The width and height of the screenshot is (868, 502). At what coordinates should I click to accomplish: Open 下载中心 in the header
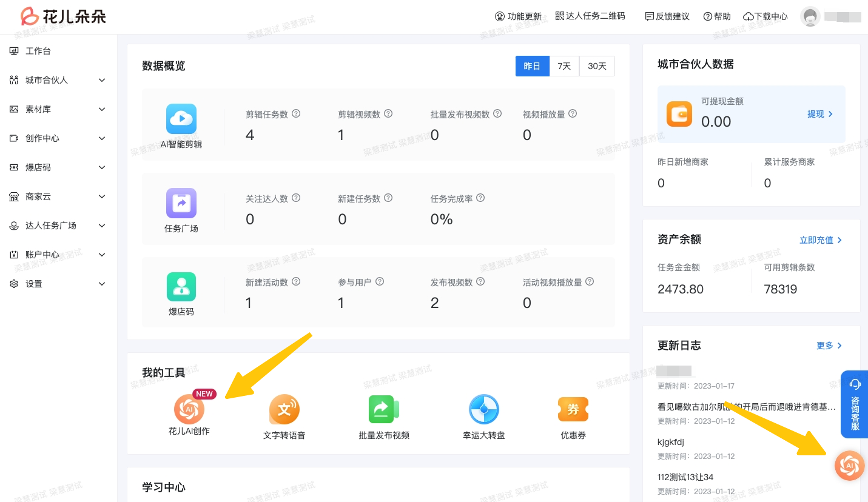pyautogui.click(x=765, y=16)
